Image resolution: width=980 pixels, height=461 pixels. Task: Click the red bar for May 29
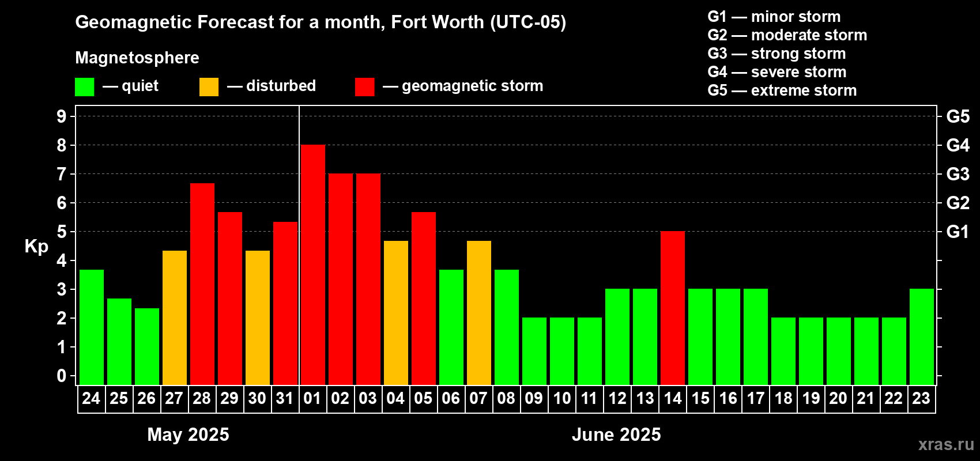[230, 298]
